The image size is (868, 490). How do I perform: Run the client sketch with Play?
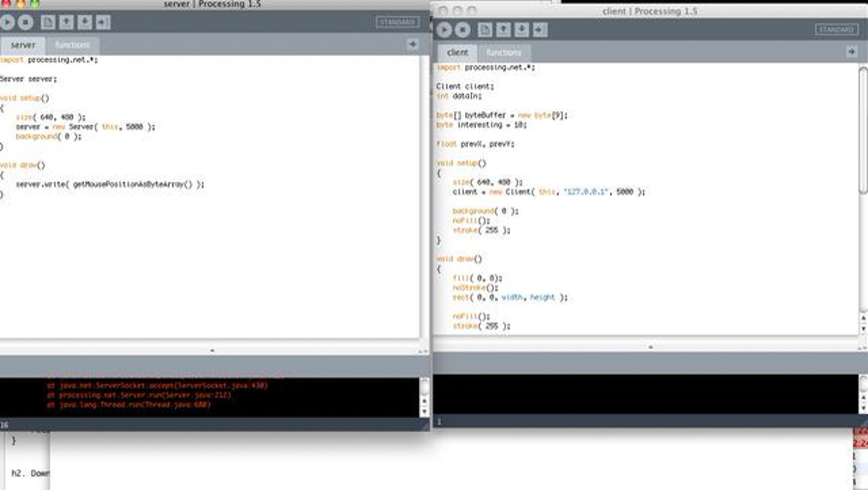click(x=444, y=30)
